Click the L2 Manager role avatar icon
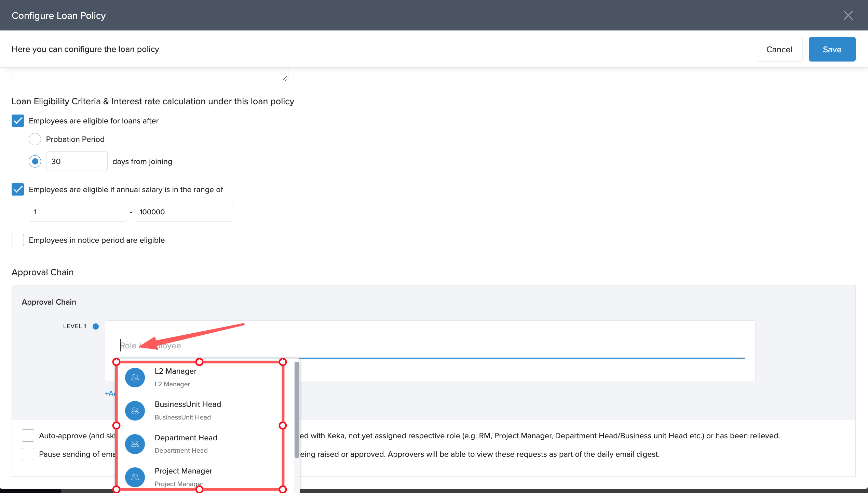Screen dimensions: 868x493 (x=135, y=377)
